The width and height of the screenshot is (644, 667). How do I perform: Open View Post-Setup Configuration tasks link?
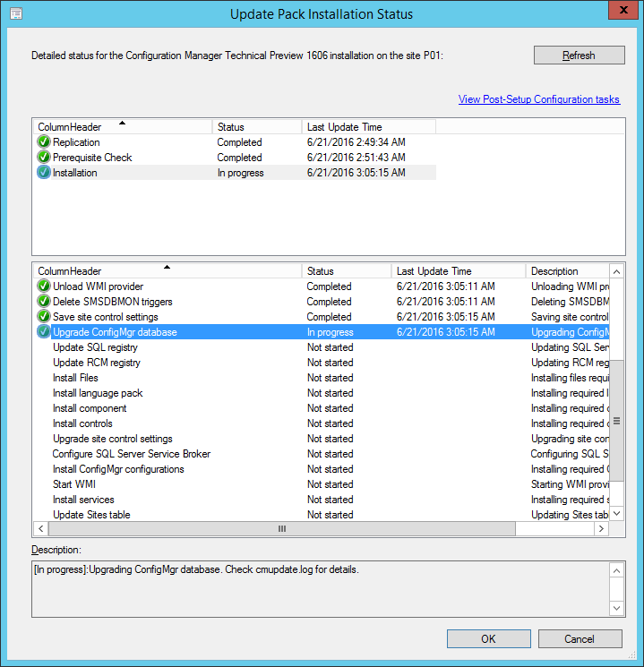pyautogui.click(x=539, y=99)
